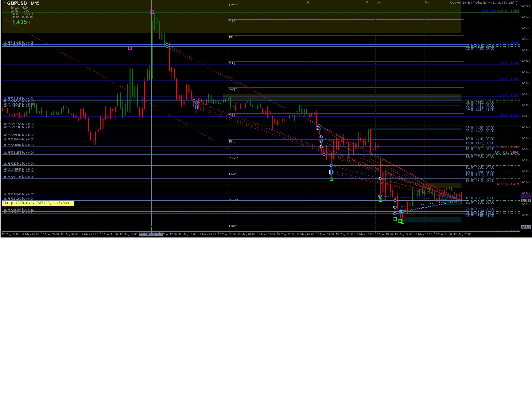The width and height of the screenshot is (532, 404).
Task: Click the 1.4505 price scale value
Action: [x=526, y=39]
